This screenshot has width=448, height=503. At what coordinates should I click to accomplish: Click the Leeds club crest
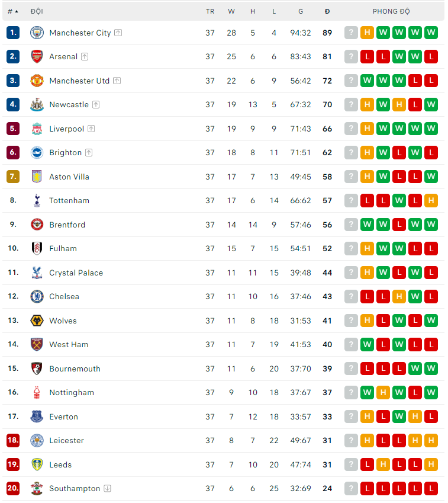pos(37,464)
